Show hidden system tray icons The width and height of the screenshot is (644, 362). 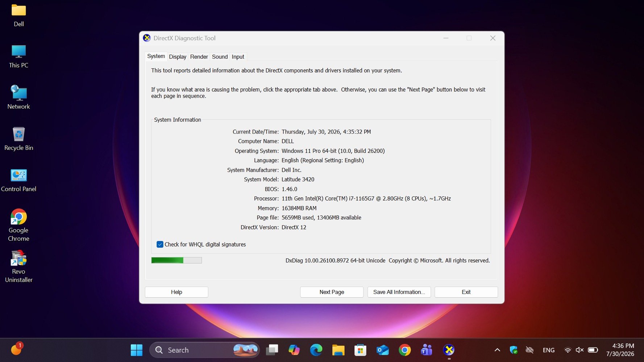[x=497, y=350]
